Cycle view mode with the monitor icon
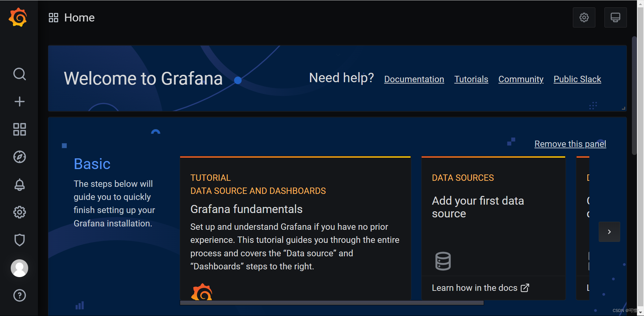 [x=615, y=17]
